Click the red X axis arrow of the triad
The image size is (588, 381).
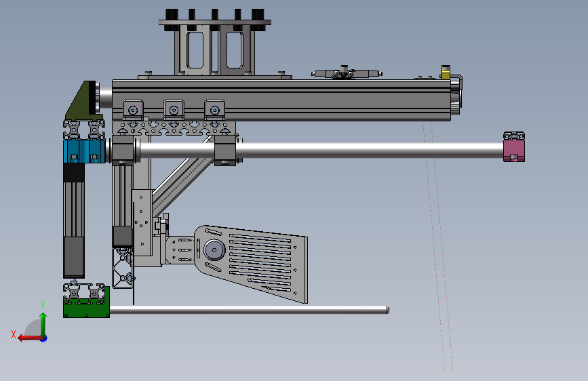[29, 338]
